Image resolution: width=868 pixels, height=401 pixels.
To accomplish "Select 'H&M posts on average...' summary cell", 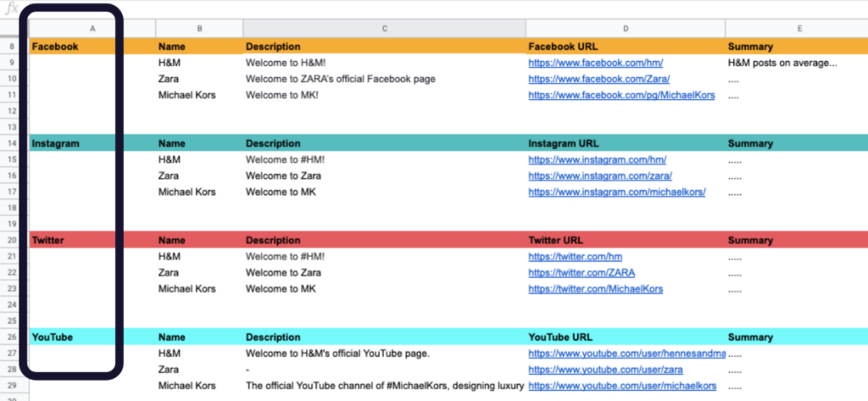I will 797,63.
